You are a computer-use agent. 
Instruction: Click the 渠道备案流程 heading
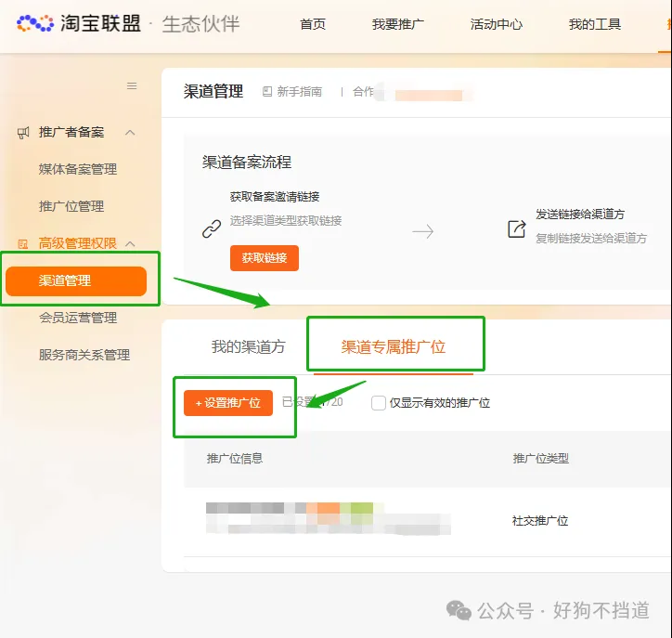(x=247, y=163)
